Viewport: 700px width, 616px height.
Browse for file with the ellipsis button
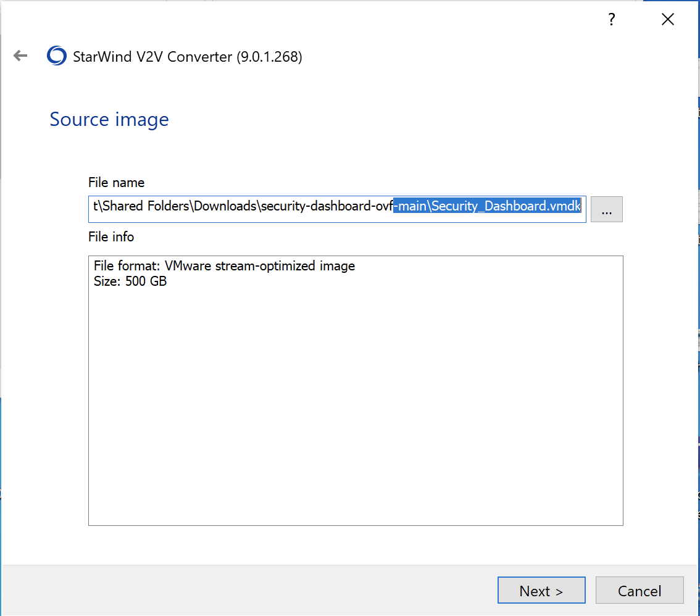click(607, 209)
